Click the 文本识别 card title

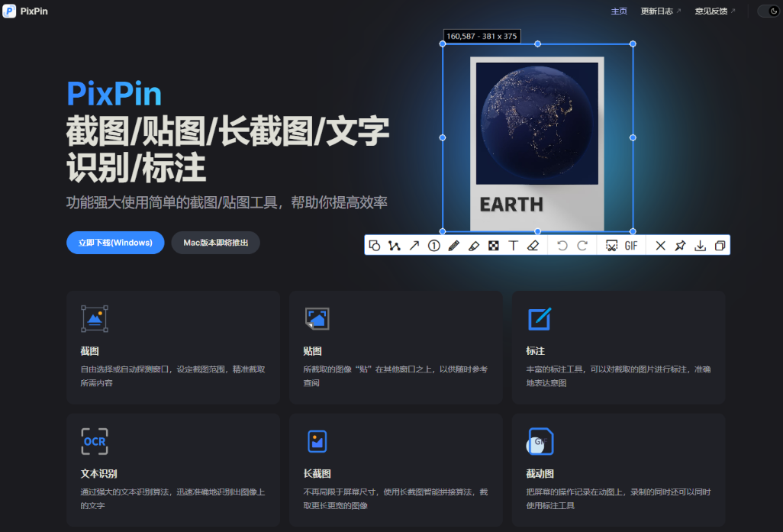coord(99,473)
